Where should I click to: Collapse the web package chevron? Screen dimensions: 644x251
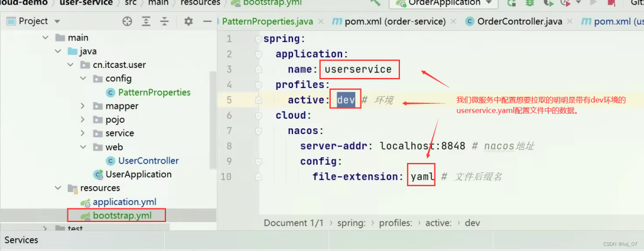pyautogui.click(x=84, y=147)
